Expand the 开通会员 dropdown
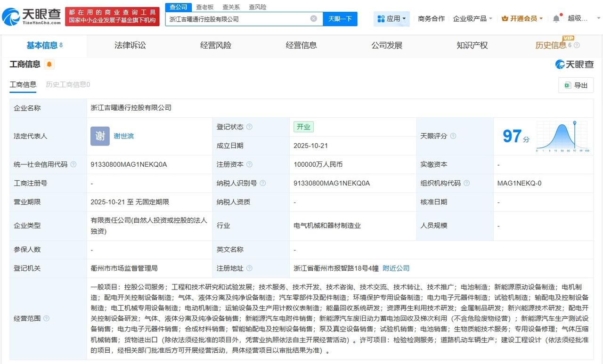The width and height of the screenshot is (603, 364). [x=522, y=19]
